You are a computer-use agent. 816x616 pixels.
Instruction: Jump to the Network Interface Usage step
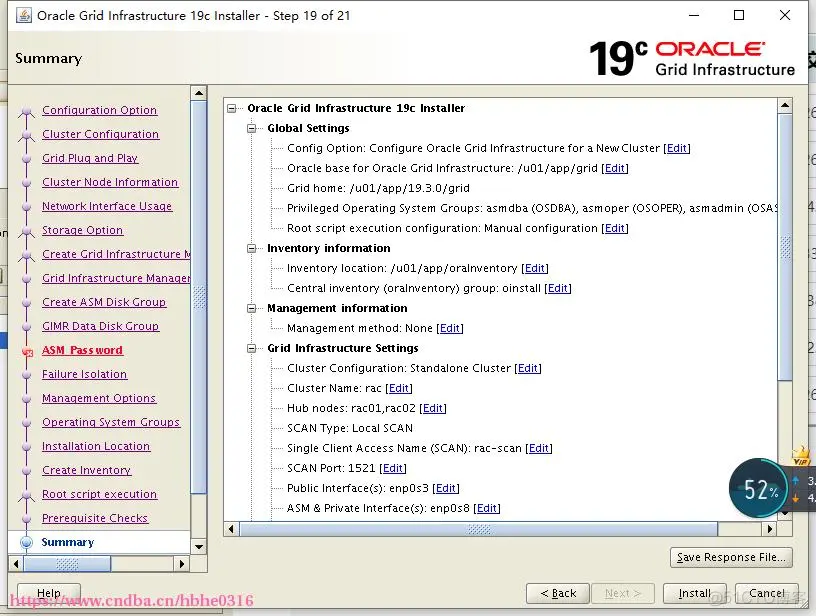107,206
